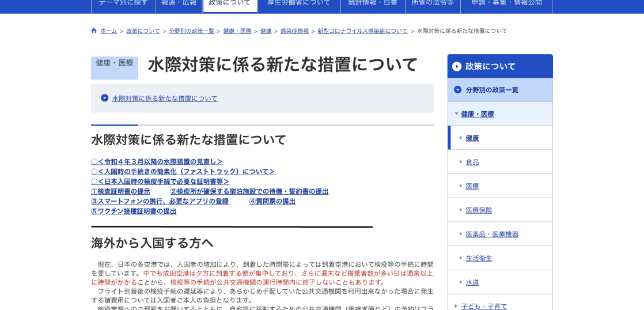Open 健康 in the sidebar tree
Screen dimensions: 644x310
click(x=472, y=138)
